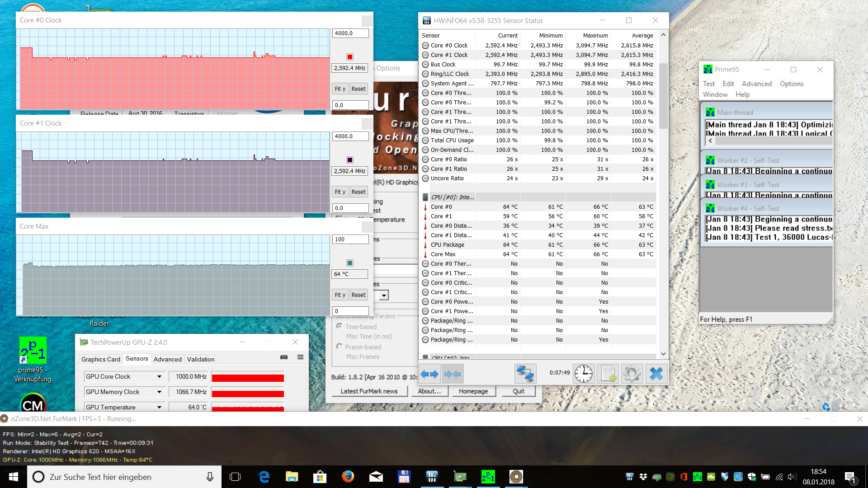Open GPU-Z hamburger menu icon
The image size is (868, 488).
300,357
